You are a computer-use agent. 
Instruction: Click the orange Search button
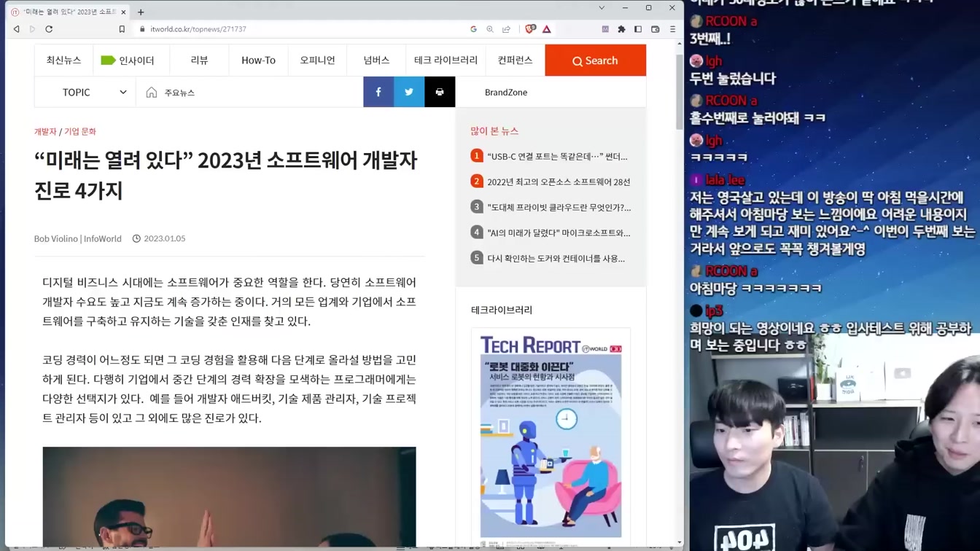coord(595,60)
